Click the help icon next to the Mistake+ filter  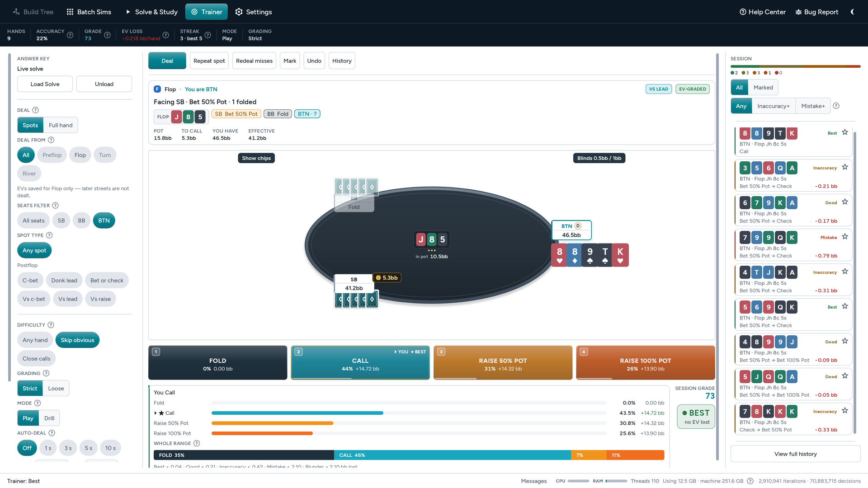[836, 106]
